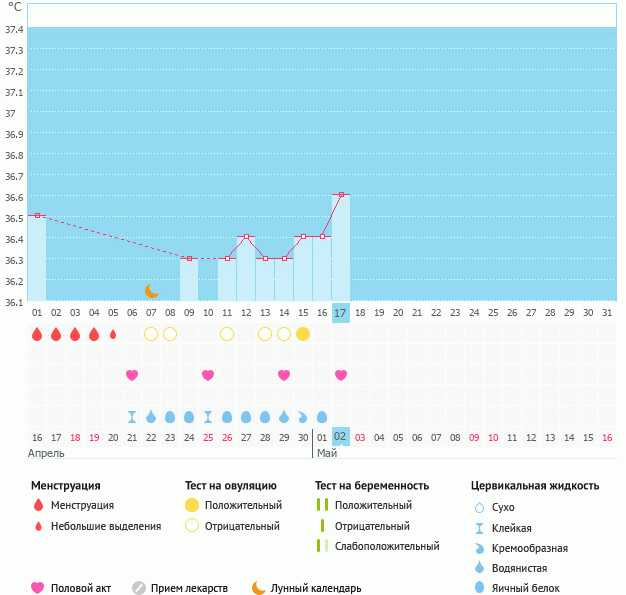
Task: Click the temperature point at 36.6 on day 17
Action: [x=341, y=194]
